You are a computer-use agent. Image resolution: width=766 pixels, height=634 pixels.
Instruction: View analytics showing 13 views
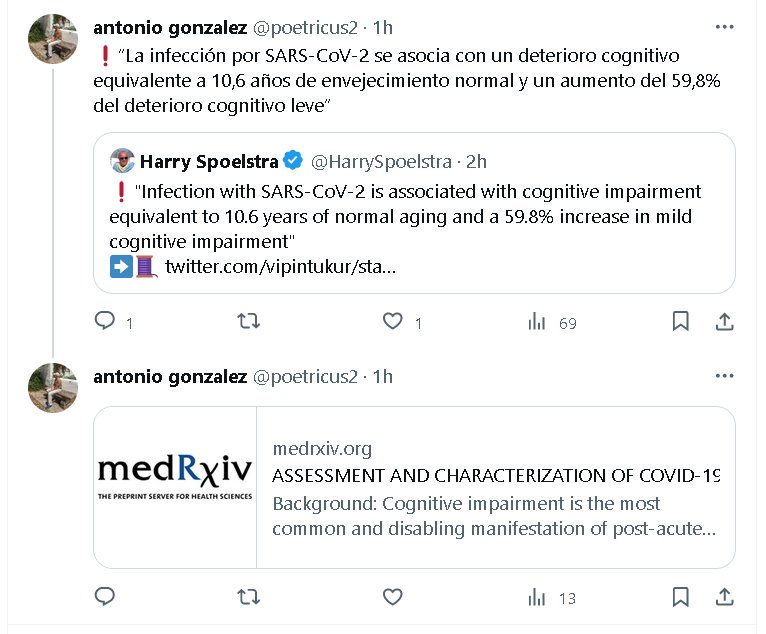[x=537, y=597]
